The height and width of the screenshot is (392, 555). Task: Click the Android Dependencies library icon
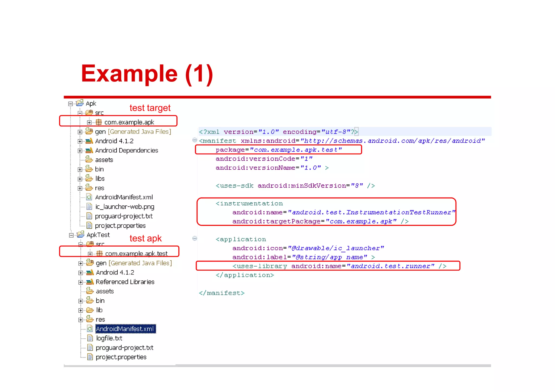point(89,150)
